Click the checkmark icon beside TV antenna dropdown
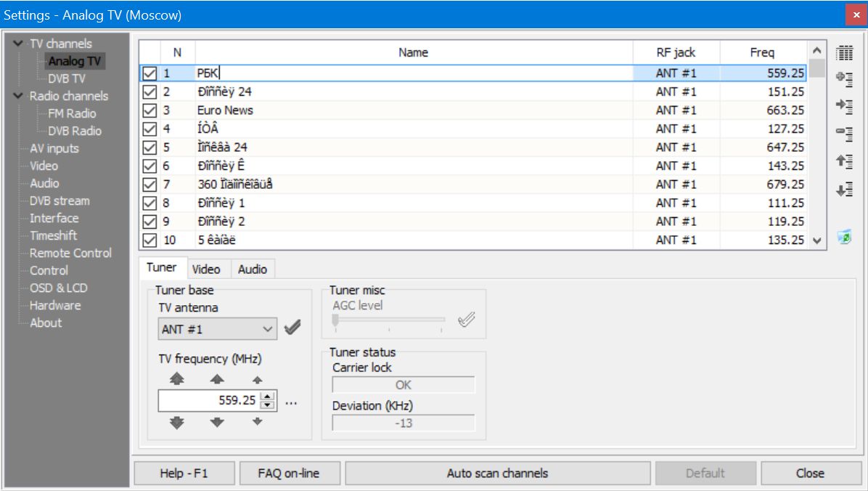 pos(292,328)
